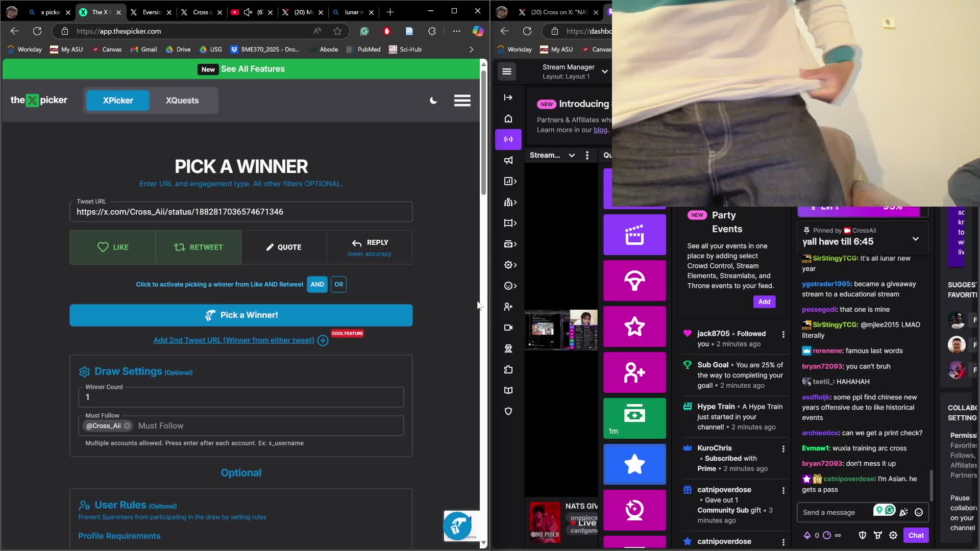
Task: Switch to the Eversic X browser tab
Action: click(x=150, y=12)
